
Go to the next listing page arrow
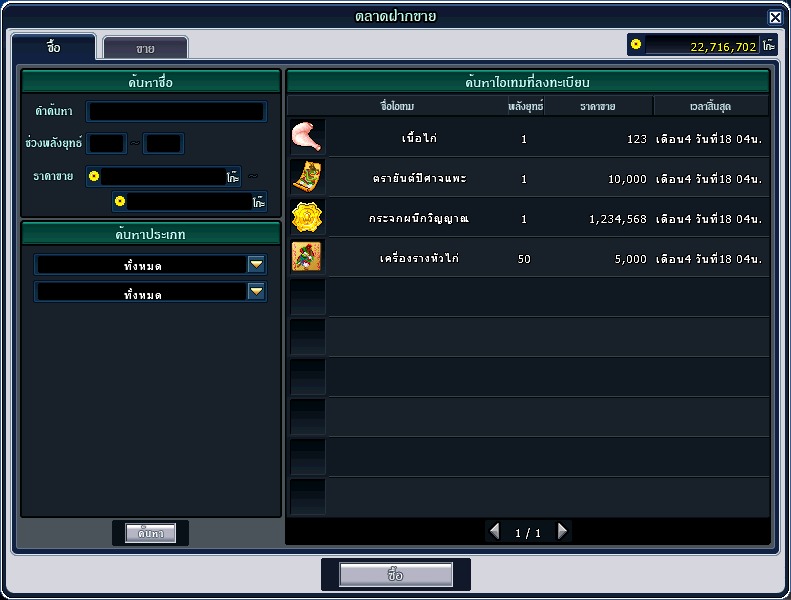563,532
